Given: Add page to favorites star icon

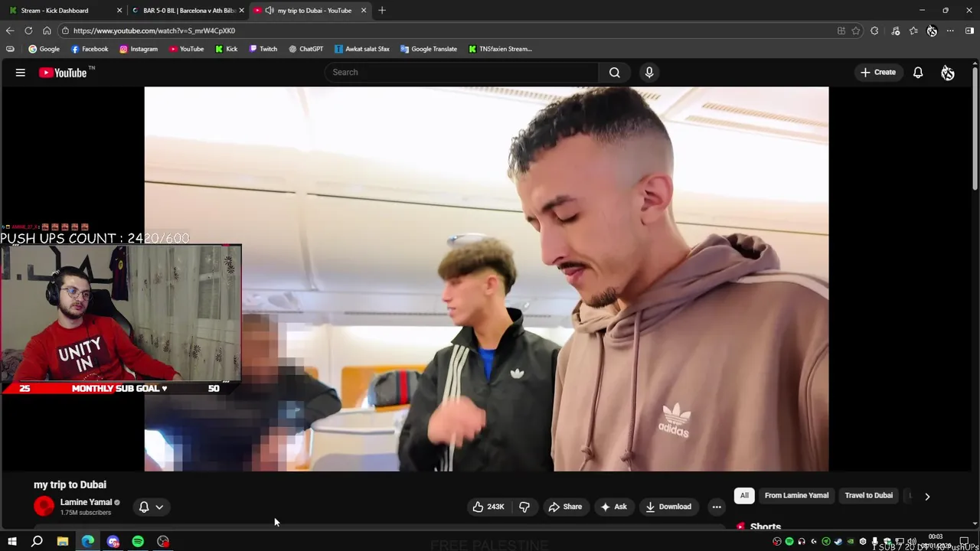Looking at the screenshot, I should (856, 31).
